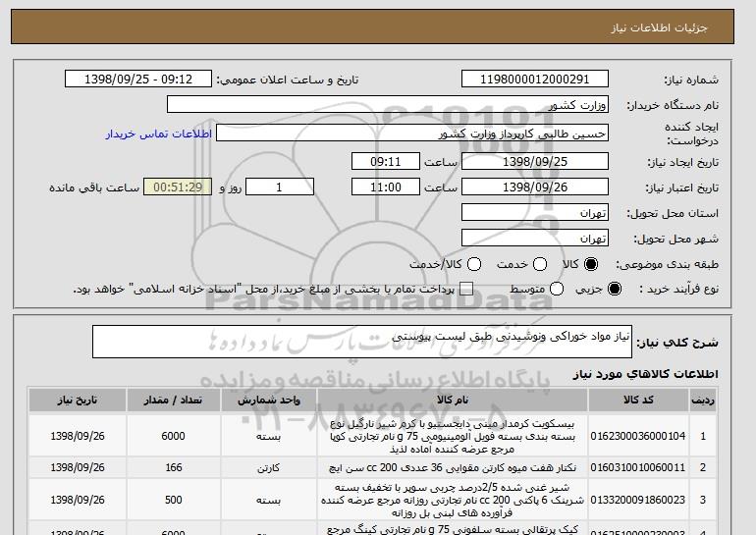Click the تعداد / مقدار column header
756x535 pixels.
point(173,401)
